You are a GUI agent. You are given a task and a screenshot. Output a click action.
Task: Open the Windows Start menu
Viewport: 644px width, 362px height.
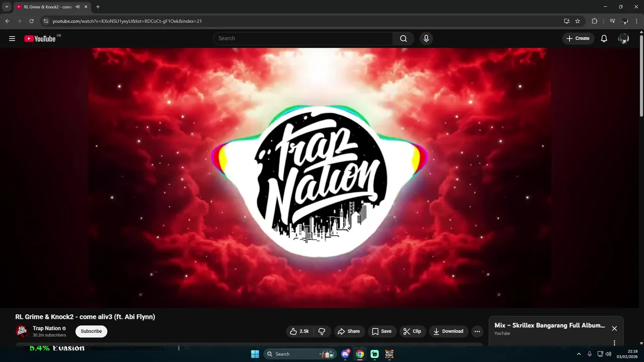255,354
